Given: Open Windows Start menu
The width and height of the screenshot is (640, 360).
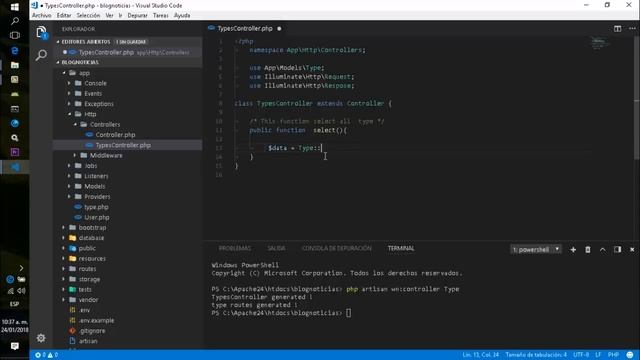Looking at the screenshot, I should click(15, 7).
